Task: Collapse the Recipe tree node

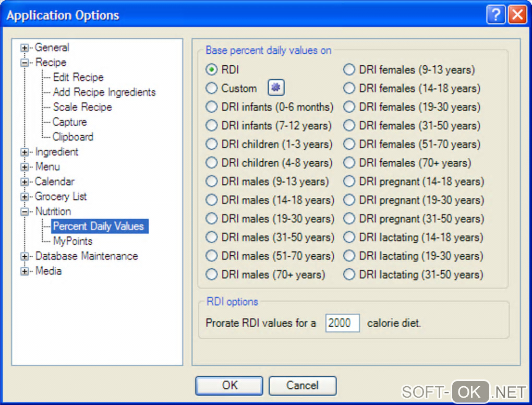Action: (x=25, y=63)
